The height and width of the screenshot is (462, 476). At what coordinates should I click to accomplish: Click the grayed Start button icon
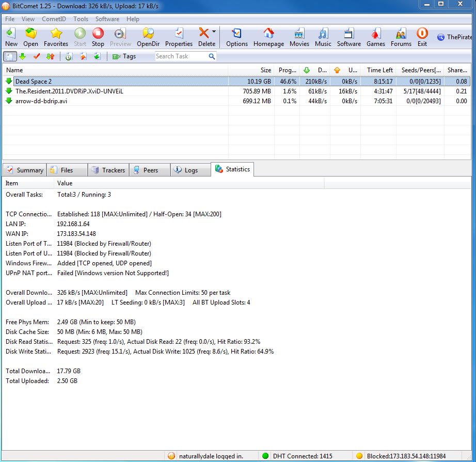80,34
